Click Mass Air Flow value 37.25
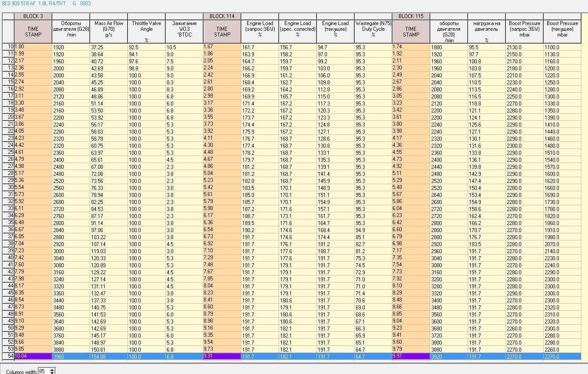588x374 pixels. click(x=109, y=47)
